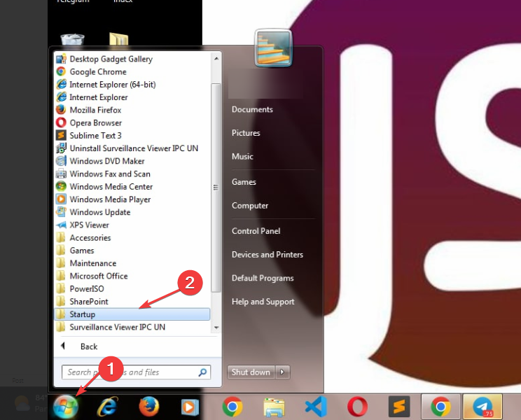Expand the Microsoft Office folder
The height and width of the screenshot is (420, 521).
pyautogui.click(x=132, y=276)
